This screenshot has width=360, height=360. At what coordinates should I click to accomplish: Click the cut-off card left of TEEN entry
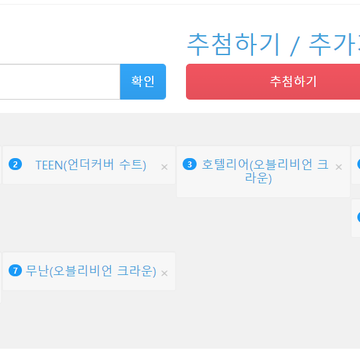(x=1, y=165)
